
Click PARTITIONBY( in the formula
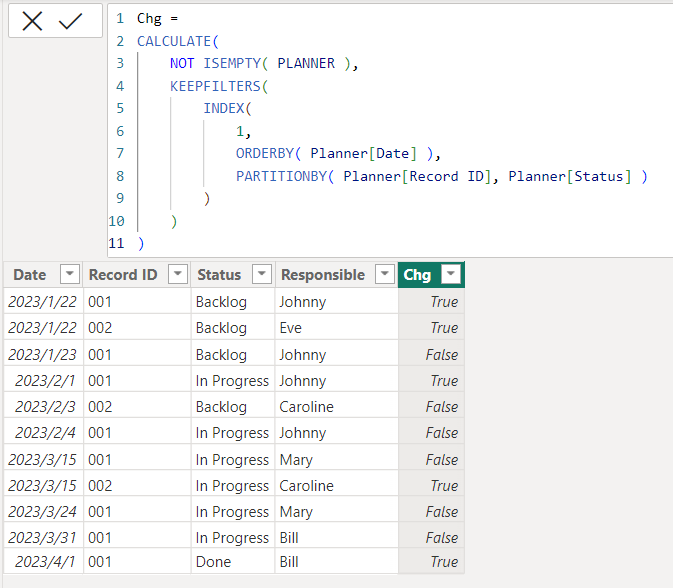pyautogui.click(x=285, y=176)
